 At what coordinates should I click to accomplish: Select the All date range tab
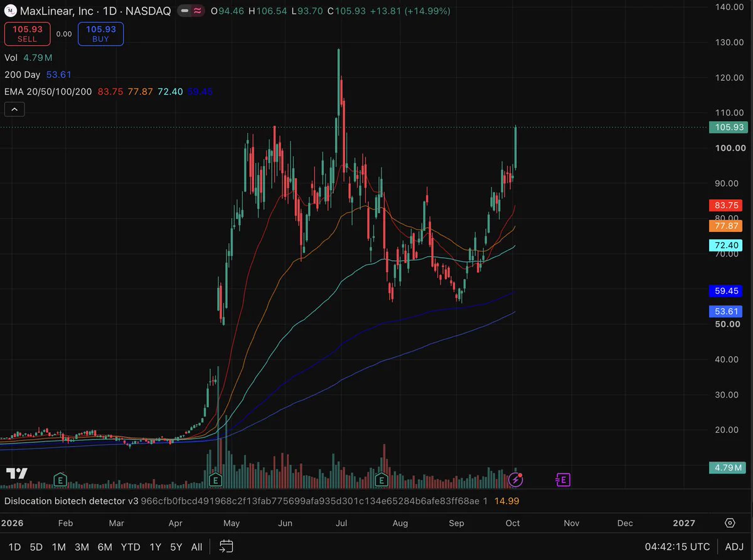pyautogui.click(x=196, y=547)
